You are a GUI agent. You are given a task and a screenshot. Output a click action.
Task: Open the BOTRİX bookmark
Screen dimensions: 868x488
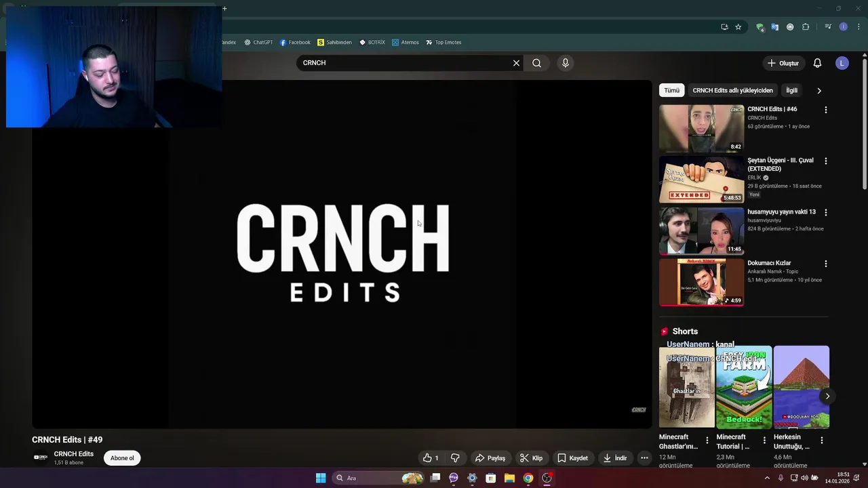pos(372,42)
